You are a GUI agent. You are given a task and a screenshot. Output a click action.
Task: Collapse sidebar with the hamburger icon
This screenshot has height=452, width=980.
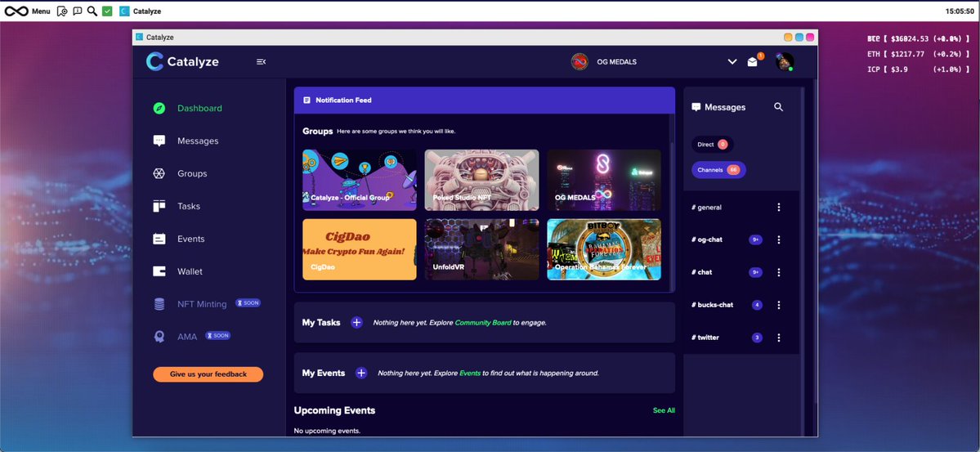tap(262, 61)
